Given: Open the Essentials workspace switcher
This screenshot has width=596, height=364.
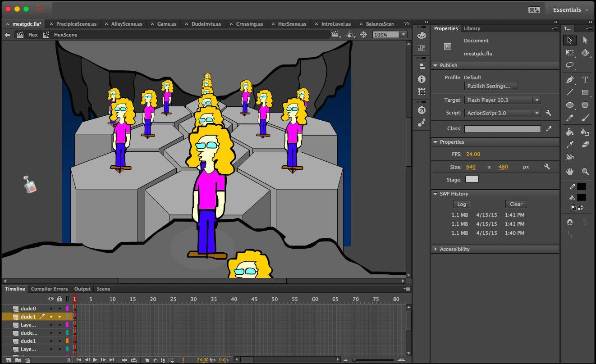Looking at the screenshot, I should click(x=570, y=9).
